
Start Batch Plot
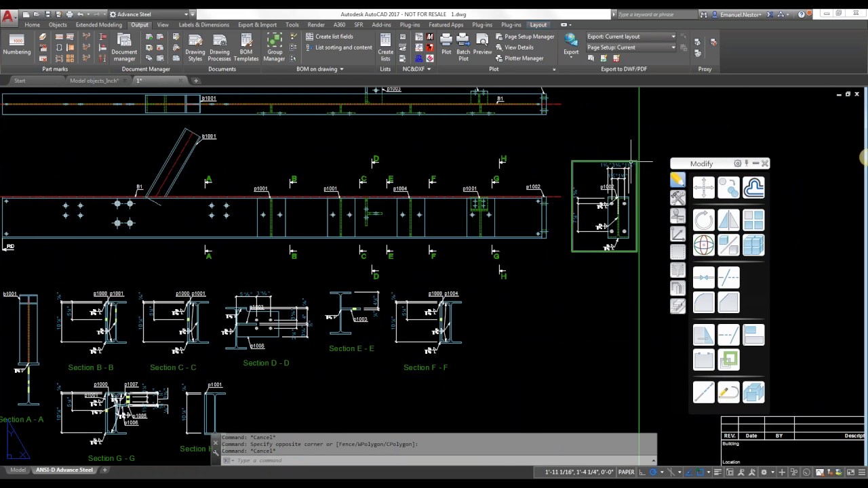tap(463, 47)
